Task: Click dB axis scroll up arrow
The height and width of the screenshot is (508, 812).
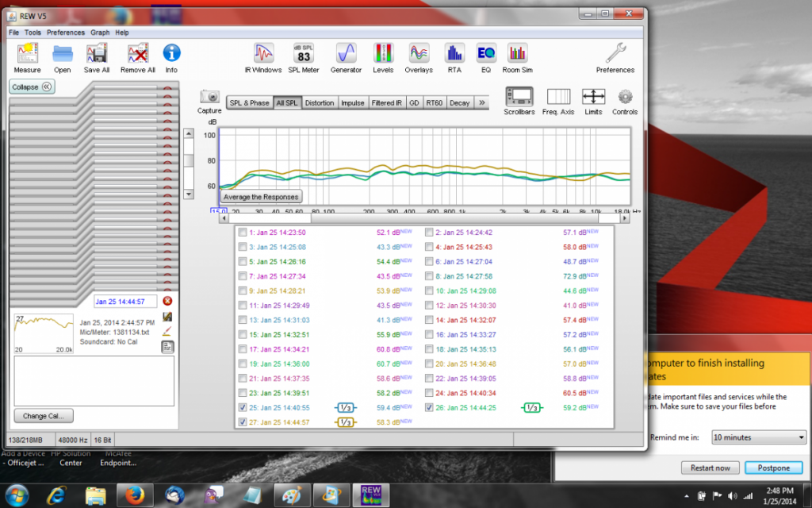Action: coord(189,133)
